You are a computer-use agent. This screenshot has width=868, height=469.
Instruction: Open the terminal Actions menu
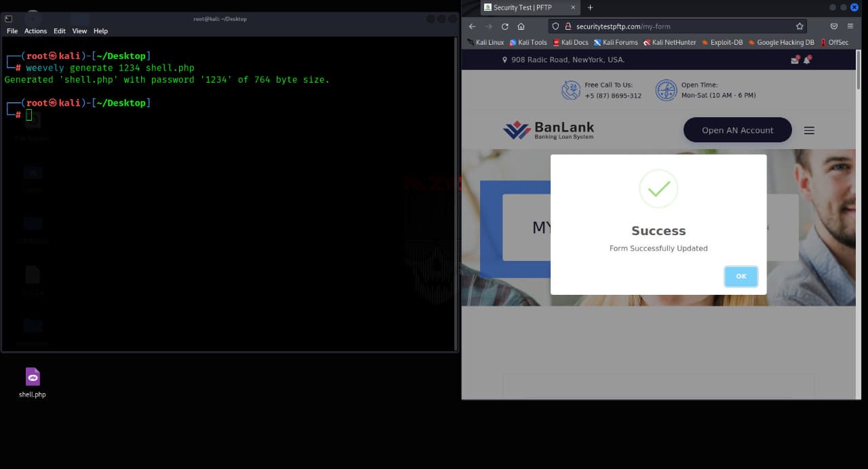(35, 31)
